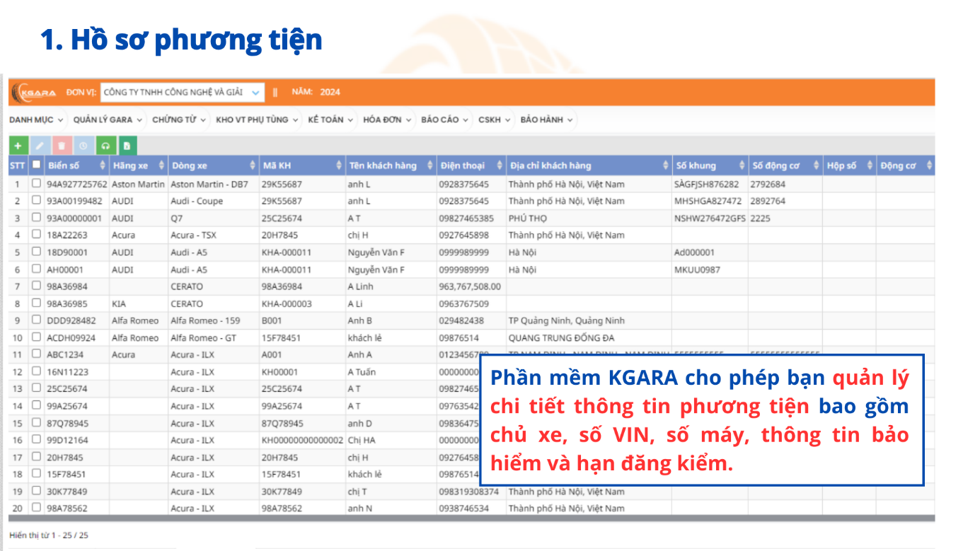Click phone number 09827465385
This screenshot has width=980, height=551.
click(x=467, y=218)
